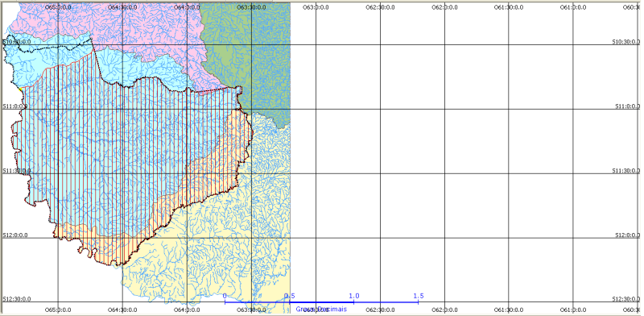The image size is (644, 316).
Task: Click grid intersection of O62:0:0.0 and S11:30:0.0
Action: pos(444,173)
